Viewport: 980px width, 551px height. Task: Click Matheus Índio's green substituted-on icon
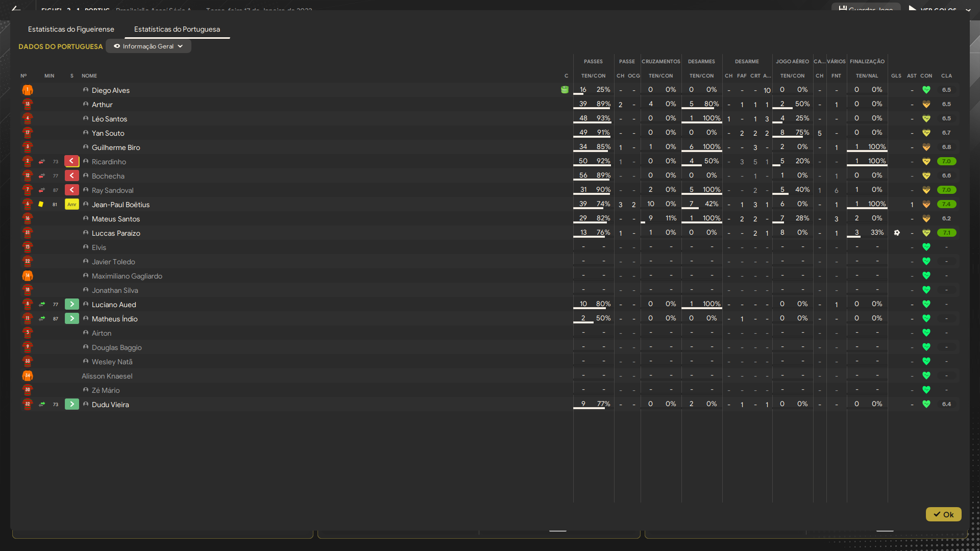point(72,318)
